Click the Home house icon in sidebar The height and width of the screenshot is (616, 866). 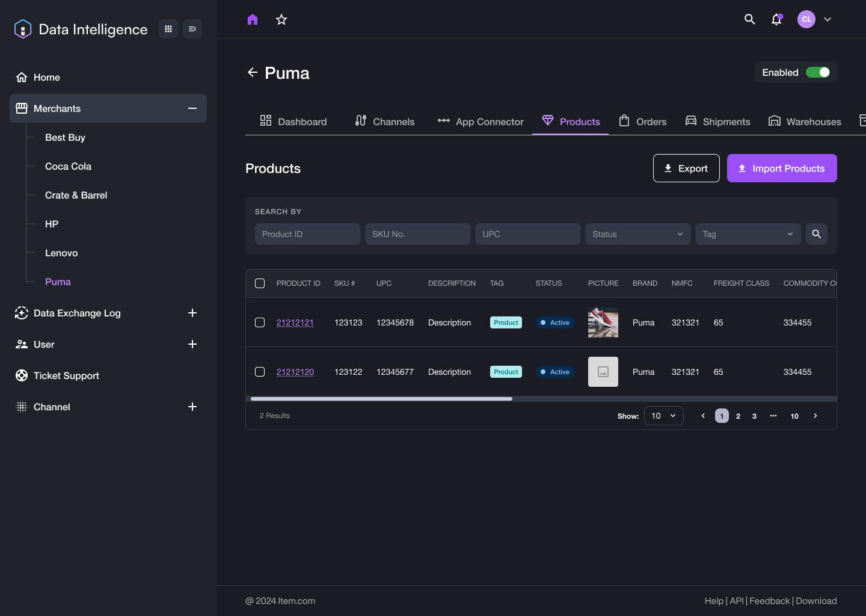click(22, 77)
